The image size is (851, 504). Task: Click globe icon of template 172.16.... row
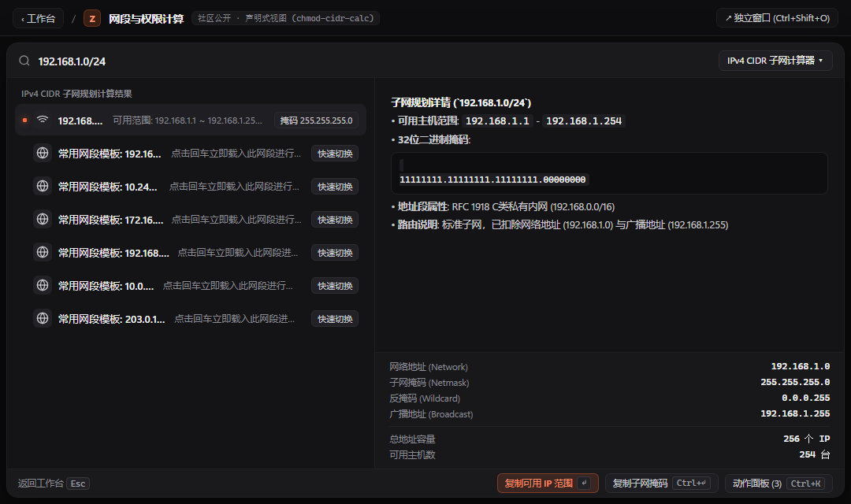[x=43, y=219]
